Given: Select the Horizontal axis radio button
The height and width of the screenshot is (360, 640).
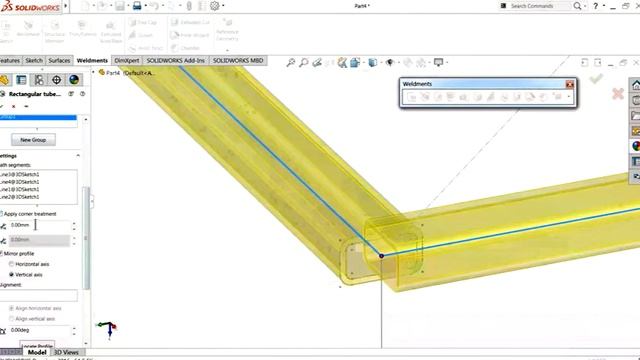Looking at the screenshot, I should coord(11,264).
